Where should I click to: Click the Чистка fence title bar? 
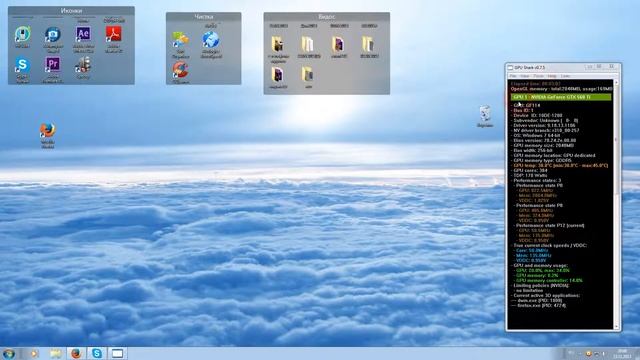[203, 16]
